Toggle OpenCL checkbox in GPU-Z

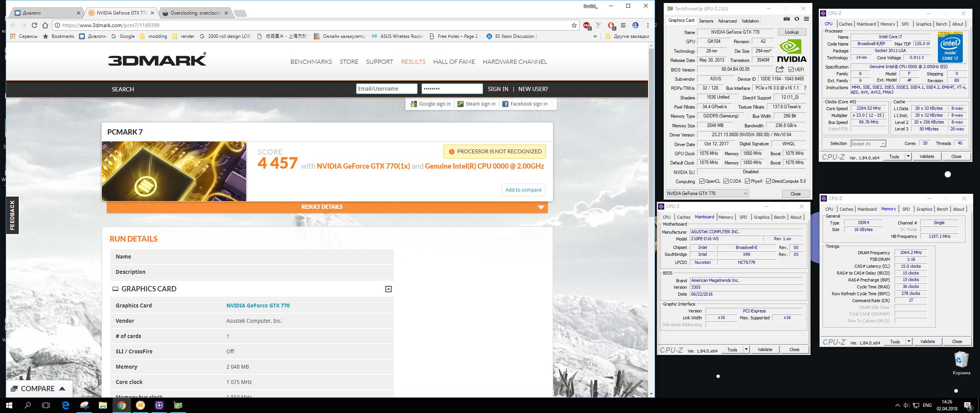(702, 181)
